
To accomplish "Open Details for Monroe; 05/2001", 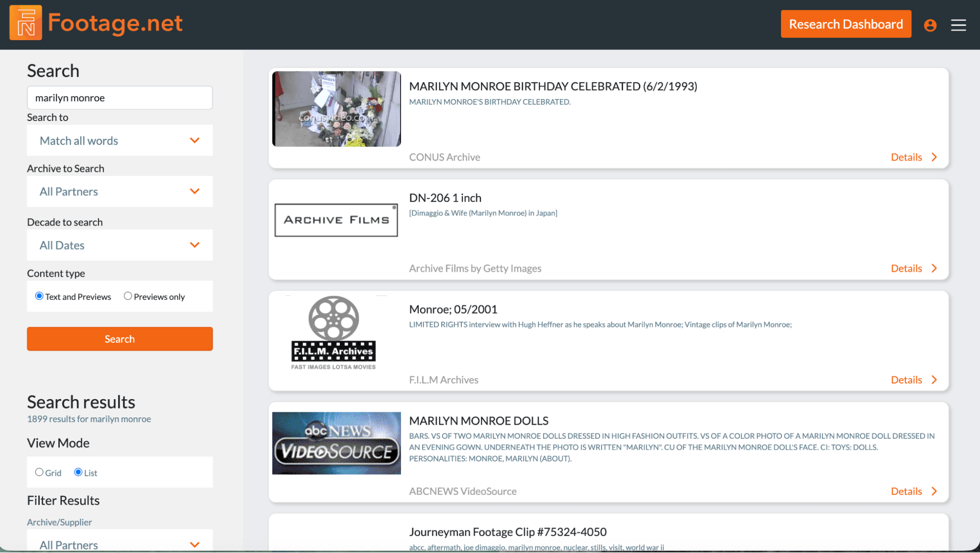I will [906, 380].
